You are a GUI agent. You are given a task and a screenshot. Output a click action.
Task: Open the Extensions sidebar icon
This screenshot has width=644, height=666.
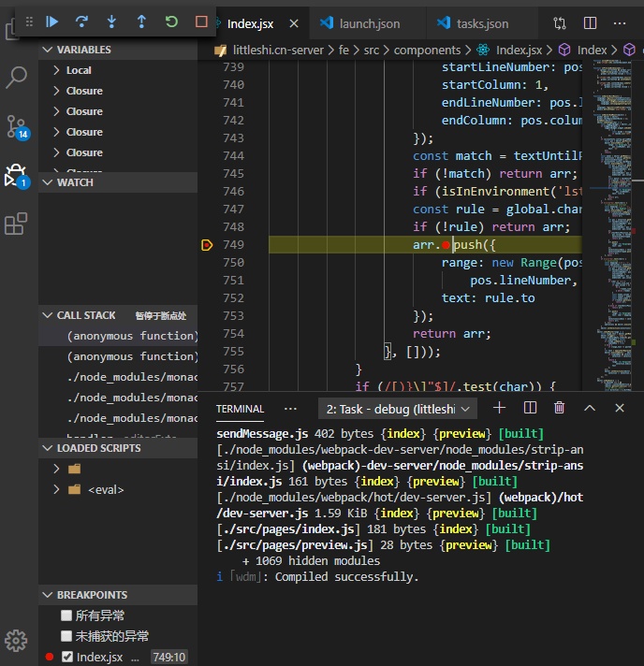click(x=16, y=224)
